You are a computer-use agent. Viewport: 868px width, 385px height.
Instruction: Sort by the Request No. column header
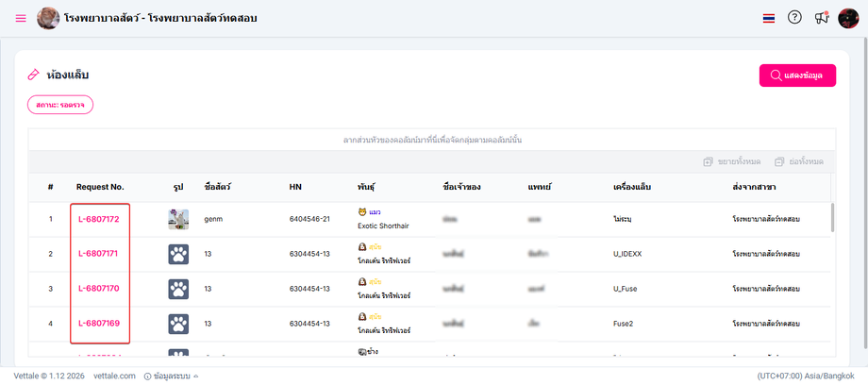point(100,187)
